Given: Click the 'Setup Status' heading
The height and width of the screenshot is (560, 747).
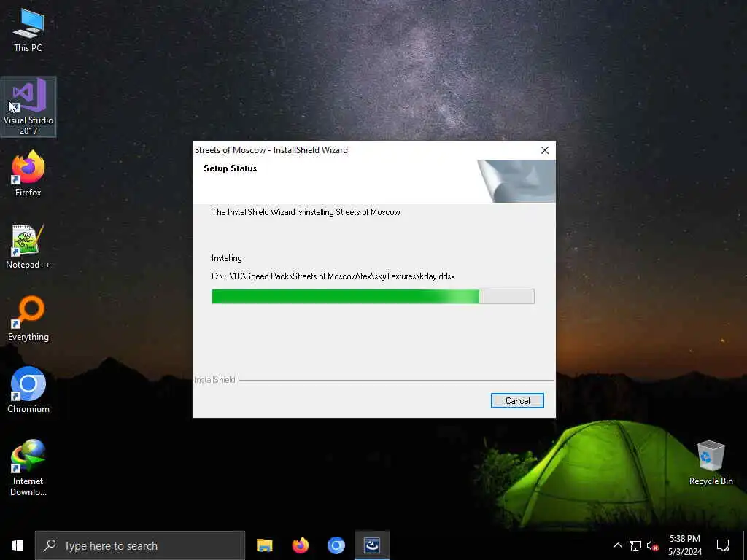Looking at the screenshot, I should [230, 168].
